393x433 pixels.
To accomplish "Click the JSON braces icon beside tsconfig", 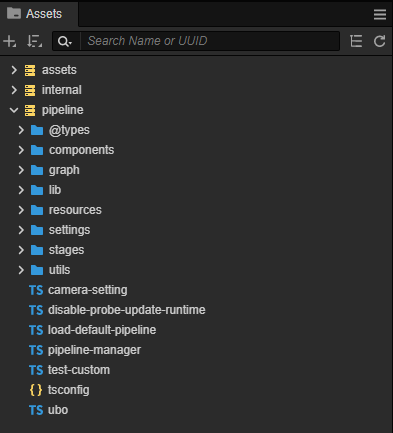I will pos(36,390).
